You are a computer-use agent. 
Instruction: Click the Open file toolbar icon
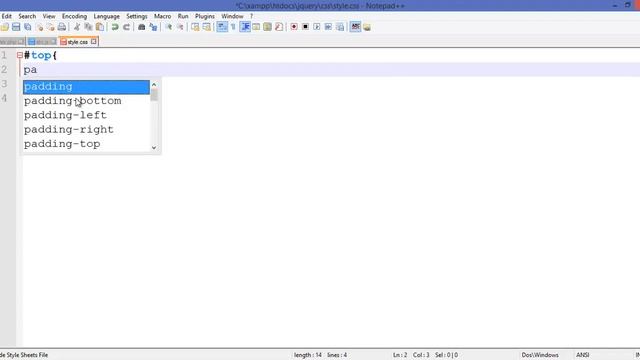[x=4, y=27]
